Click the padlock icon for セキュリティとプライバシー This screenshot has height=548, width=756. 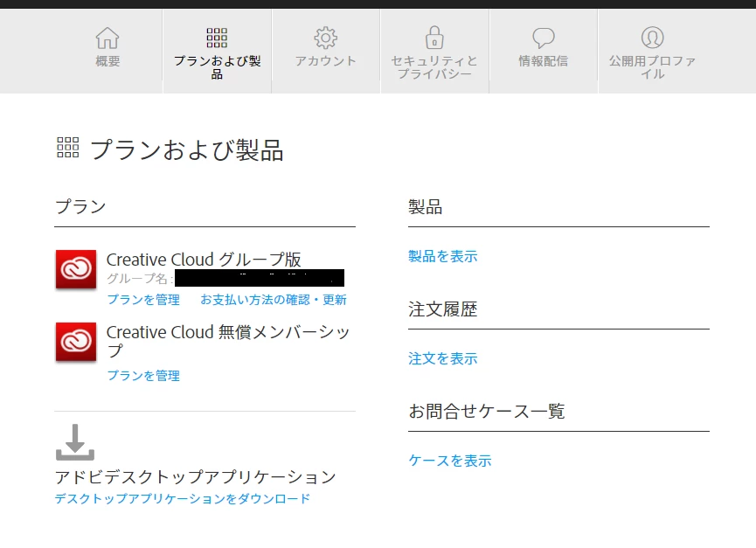click(434, 37)
